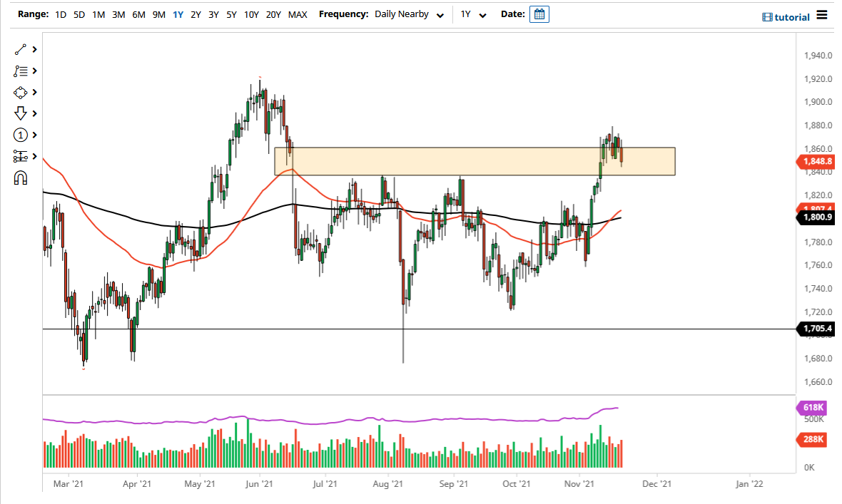Select the line drawing tool

(21, 49)
